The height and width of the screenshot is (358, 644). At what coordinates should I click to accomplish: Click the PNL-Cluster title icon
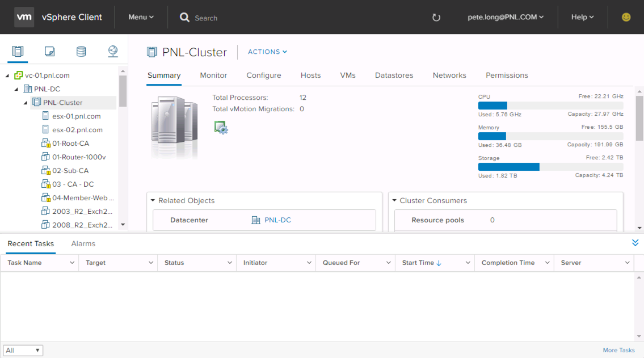tap(152, 52)
